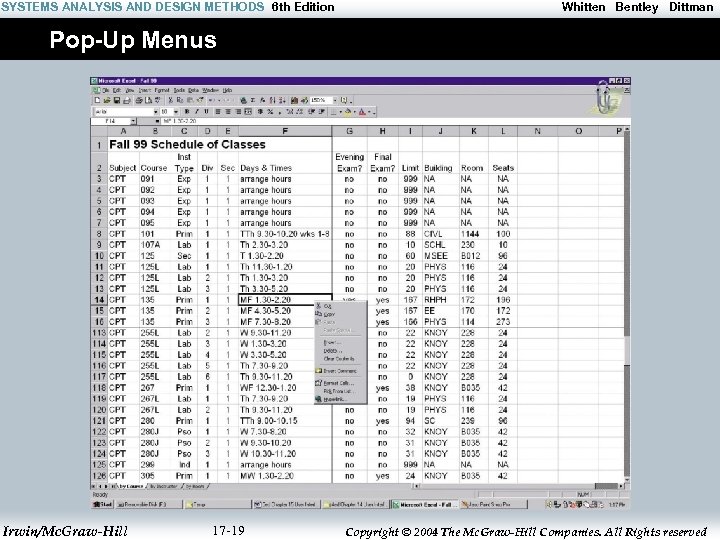Viewport: 720px width, 540px height.
Task: Click the Decrease Indent icon
Action: tap(311, 112)
